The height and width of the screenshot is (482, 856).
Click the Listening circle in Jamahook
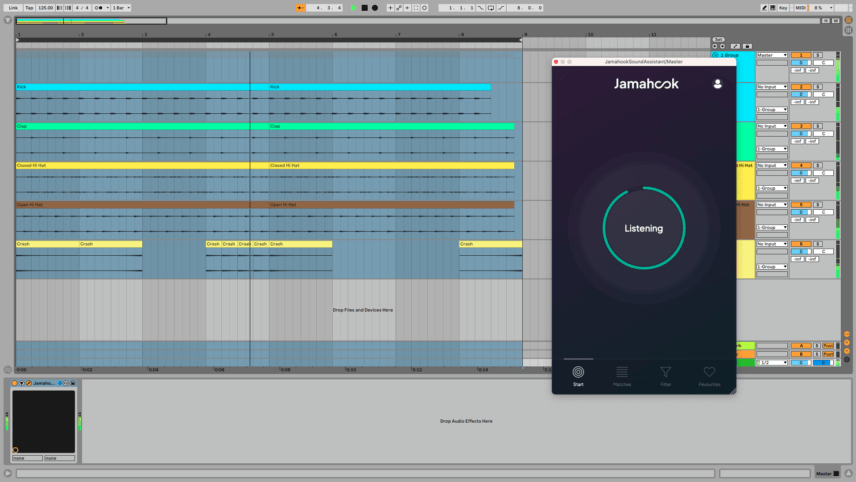pyautogui.click(x=644, y=228)
